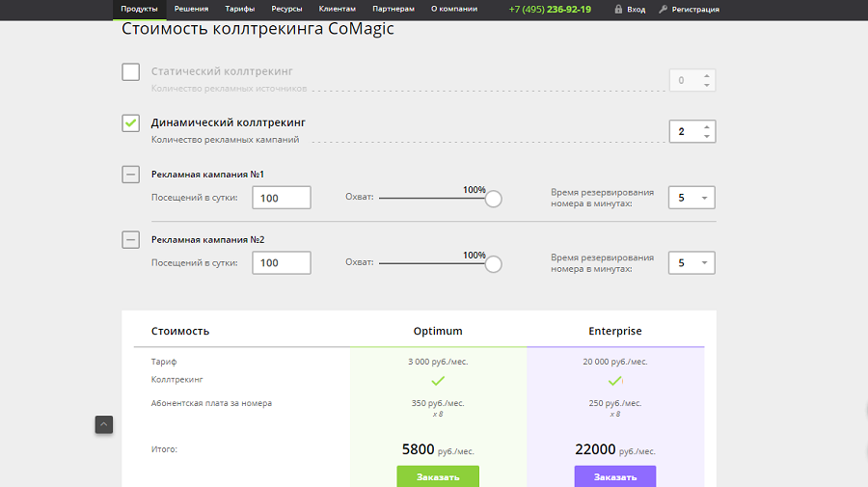Image resolution: width=868 pixels, height=487 pixels.
Task: Open the Ресурсы menu
Action: (x=286, y=9)
